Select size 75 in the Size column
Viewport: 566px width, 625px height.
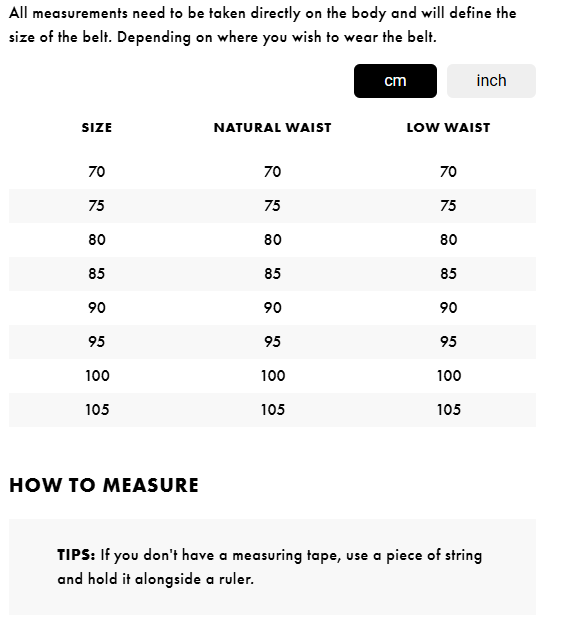(97, 206)
